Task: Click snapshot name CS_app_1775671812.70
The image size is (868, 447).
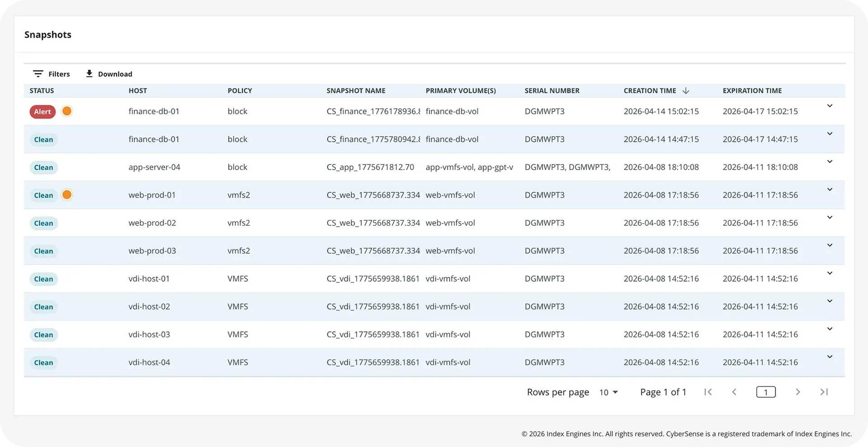Action: 370,167
